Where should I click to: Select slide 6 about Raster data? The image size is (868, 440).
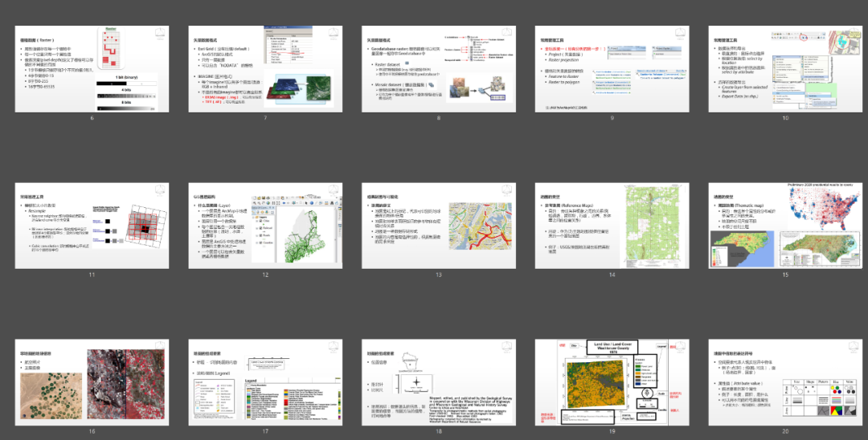[92, 68]
